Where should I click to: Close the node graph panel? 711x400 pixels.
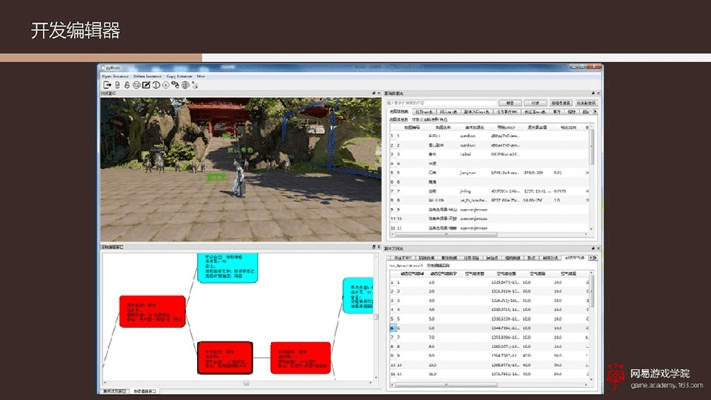point(379,247)
